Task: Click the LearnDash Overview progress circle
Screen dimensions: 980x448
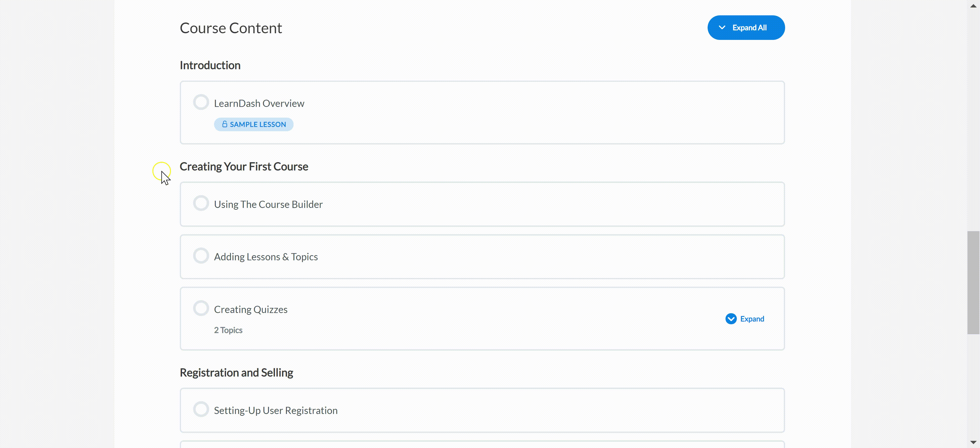Action: click(x=201, y=102)
